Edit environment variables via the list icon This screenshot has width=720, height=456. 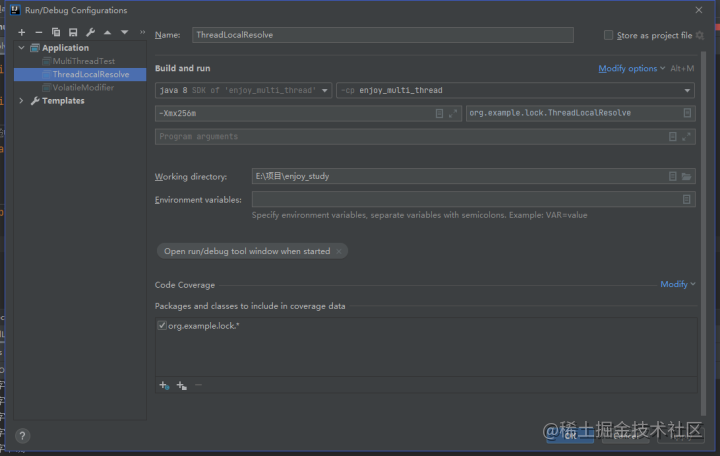(686, 199)
